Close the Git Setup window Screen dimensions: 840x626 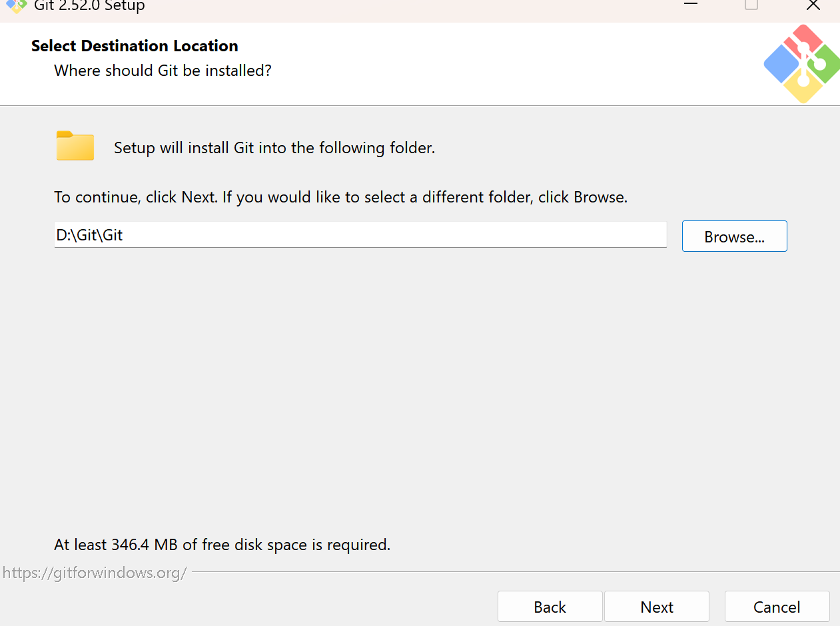(x=813, y=5)
